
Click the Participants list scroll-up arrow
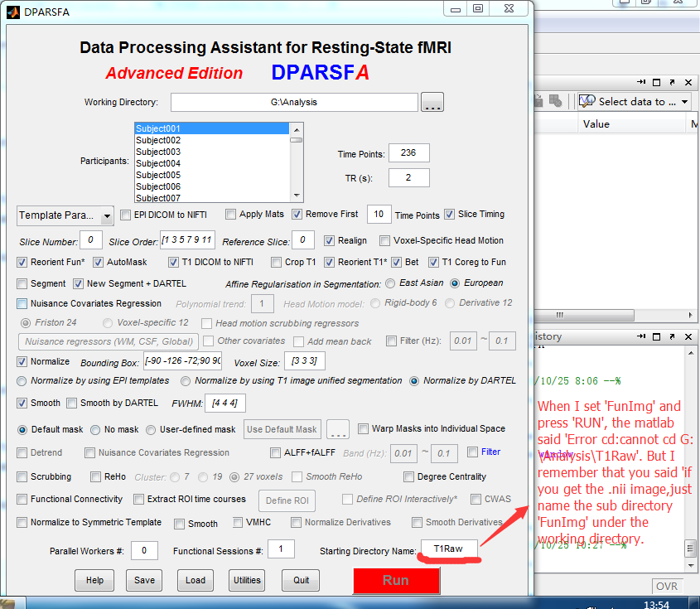297,129
